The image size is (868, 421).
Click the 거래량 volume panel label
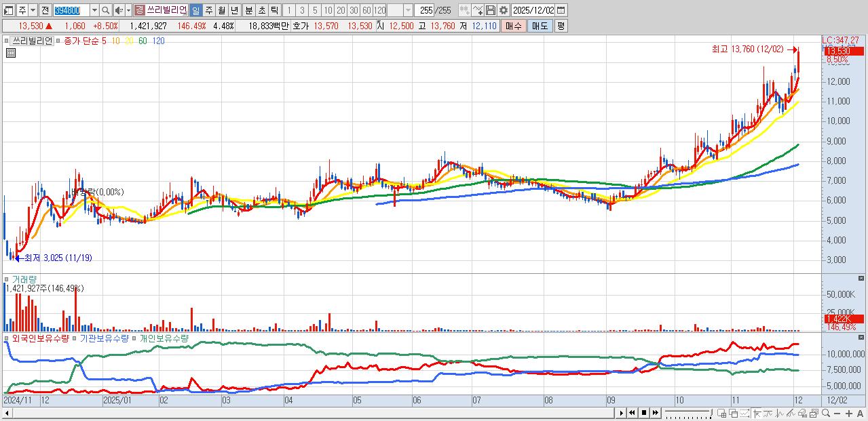pyautogui.click(x=24, y=279)
